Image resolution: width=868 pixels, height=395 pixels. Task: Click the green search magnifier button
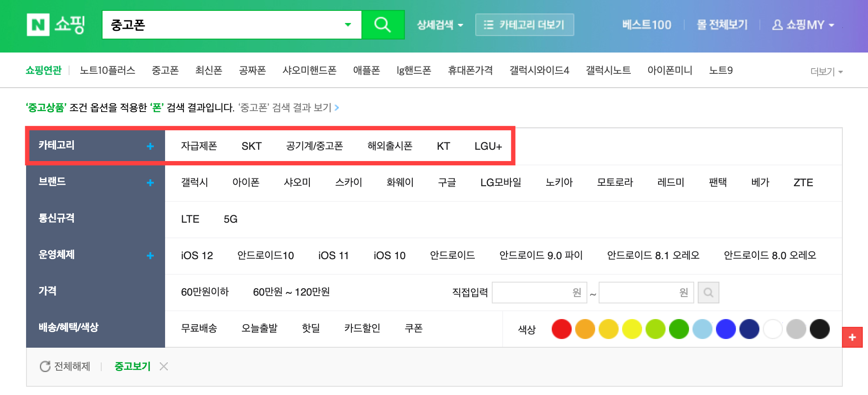383,25
